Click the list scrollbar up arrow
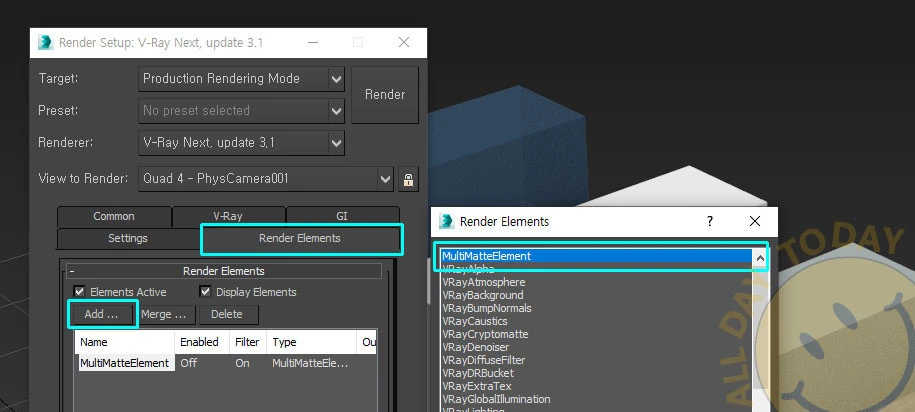The image size is (915, 412). coord(760,259)
